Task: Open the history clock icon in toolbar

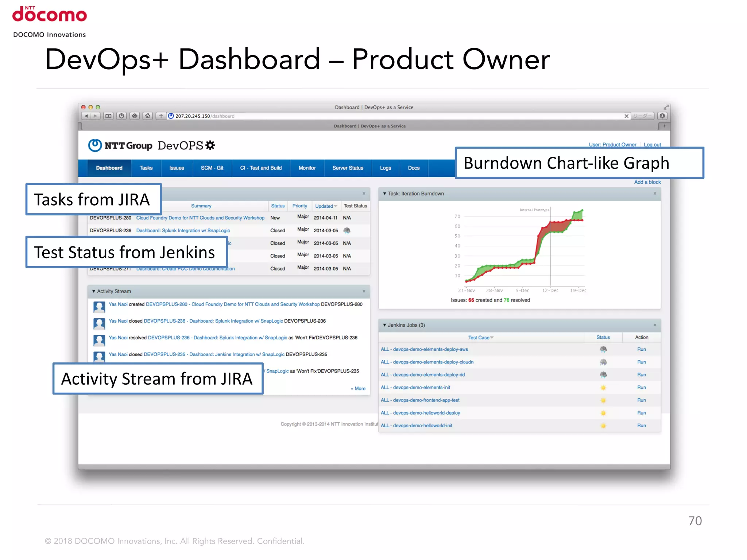Action: pyautogui.click(x=121, y=116)
